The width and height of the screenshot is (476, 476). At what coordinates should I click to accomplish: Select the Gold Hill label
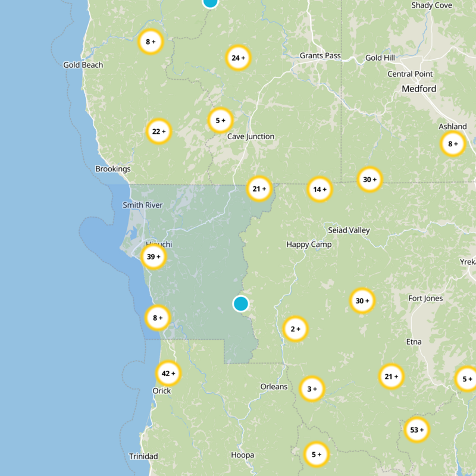click(x=380, y=58)
